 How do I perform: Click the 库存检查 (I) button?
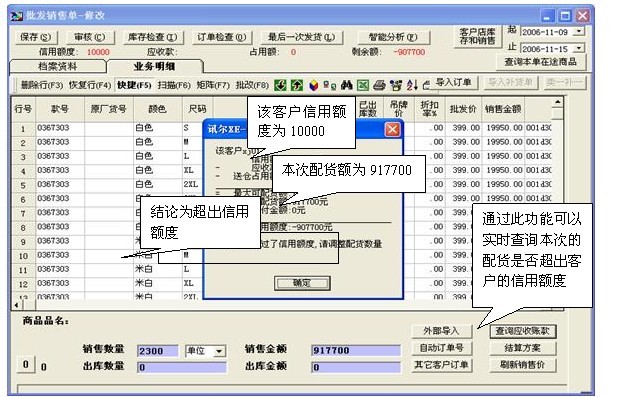(153, 37)
